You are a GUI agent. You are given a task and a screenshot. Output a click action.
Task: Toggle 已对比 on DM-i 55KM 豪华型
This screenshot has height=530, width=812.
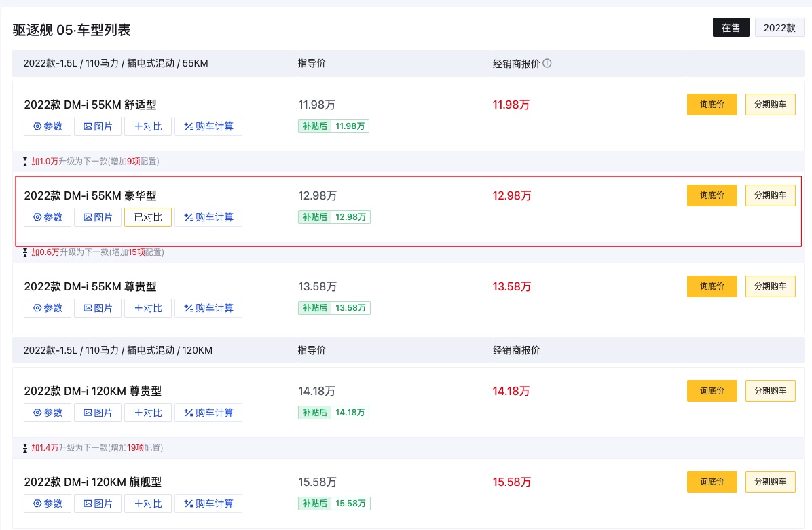(x=148, y=217)
